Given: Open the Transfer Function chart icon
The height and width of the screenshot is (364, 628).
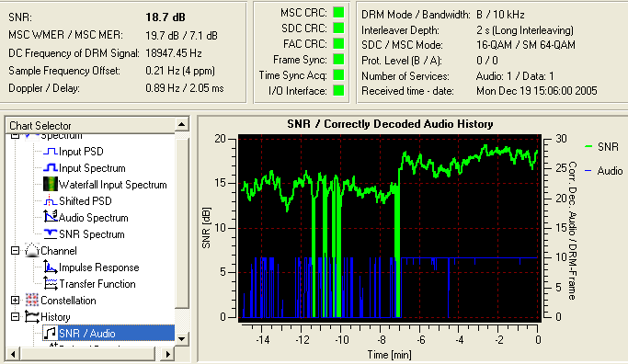Looking at the screenshot, I should 50,283.
